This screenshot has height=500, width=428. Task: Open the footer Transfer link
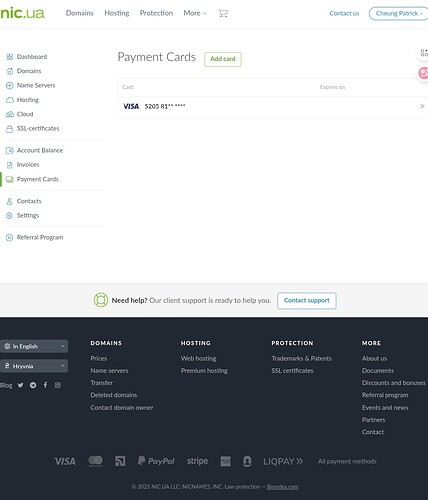(102, 383)
